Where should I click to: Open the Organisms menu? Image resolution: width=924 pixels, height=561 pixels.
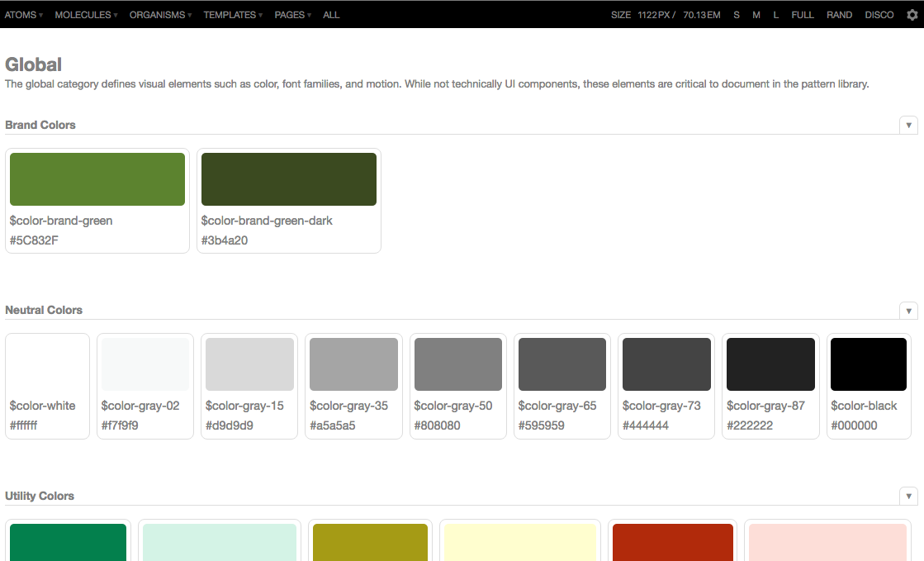click(160, 15)
